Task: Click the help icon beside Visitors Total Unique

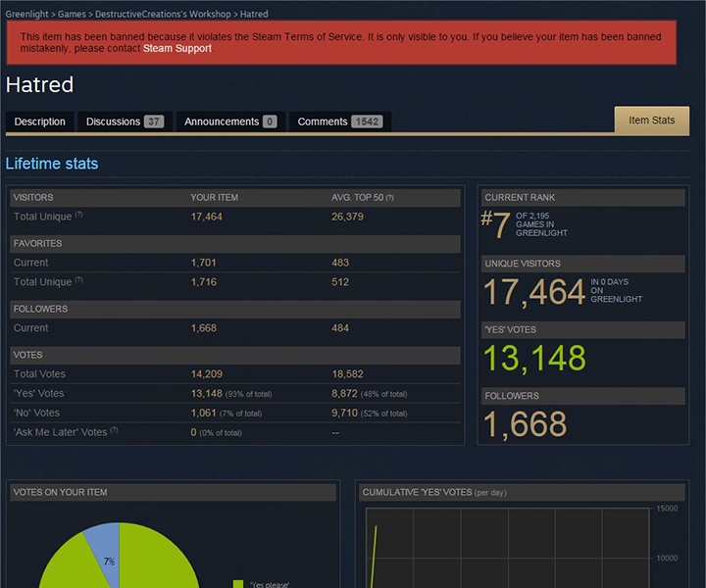Action: (x=78, y=216)
